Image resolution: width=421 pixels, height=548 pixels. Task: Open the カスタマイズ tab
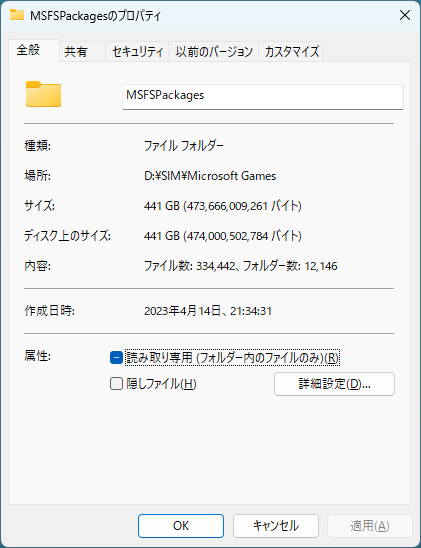pos(291,52)
